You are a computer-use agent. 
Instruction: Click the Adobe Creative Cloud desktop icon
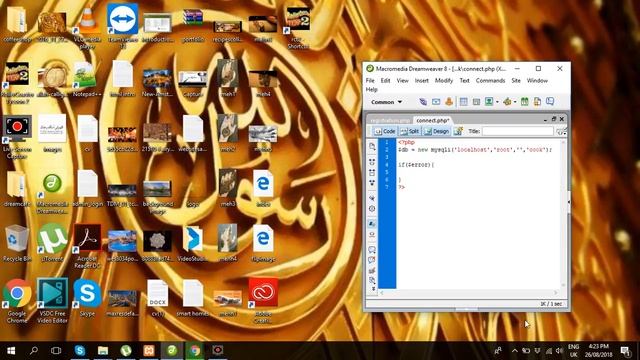263,301
